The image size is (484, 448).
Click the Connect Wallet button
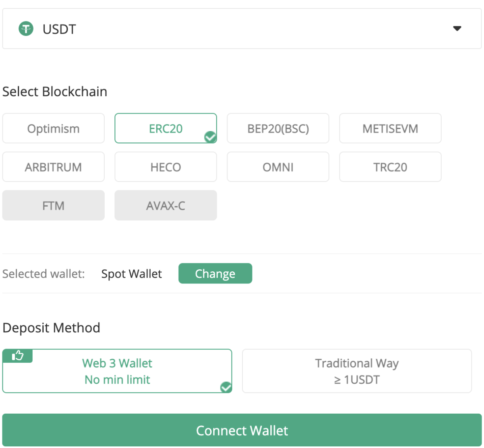point(242,430)
